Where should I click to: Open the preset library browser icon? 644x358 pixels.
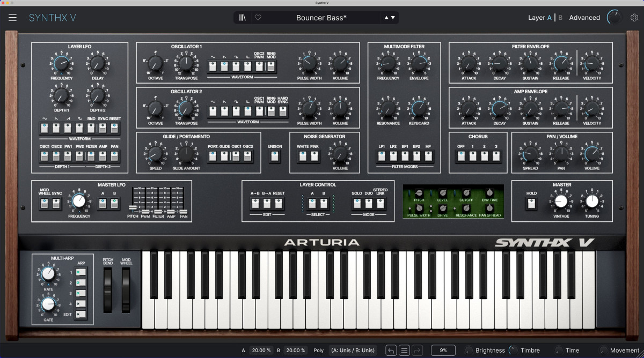[x=243, y=18]
